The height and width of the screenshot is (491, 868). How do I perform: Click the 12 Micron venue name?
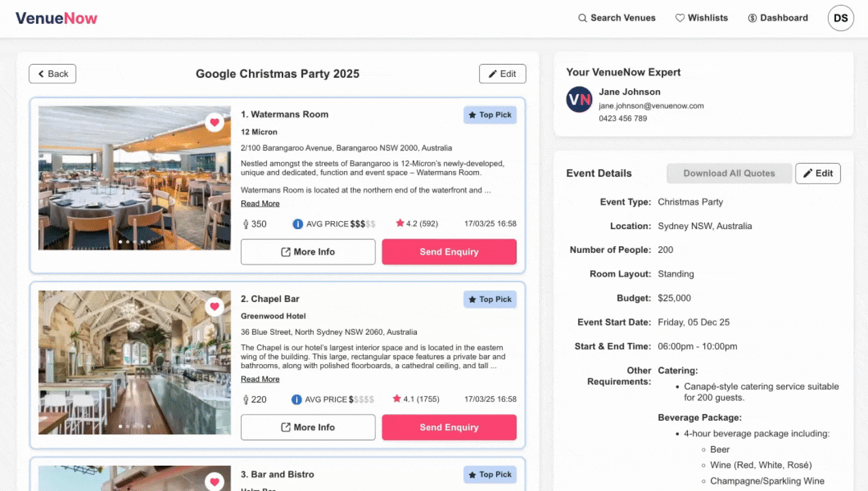click(259, 132)
